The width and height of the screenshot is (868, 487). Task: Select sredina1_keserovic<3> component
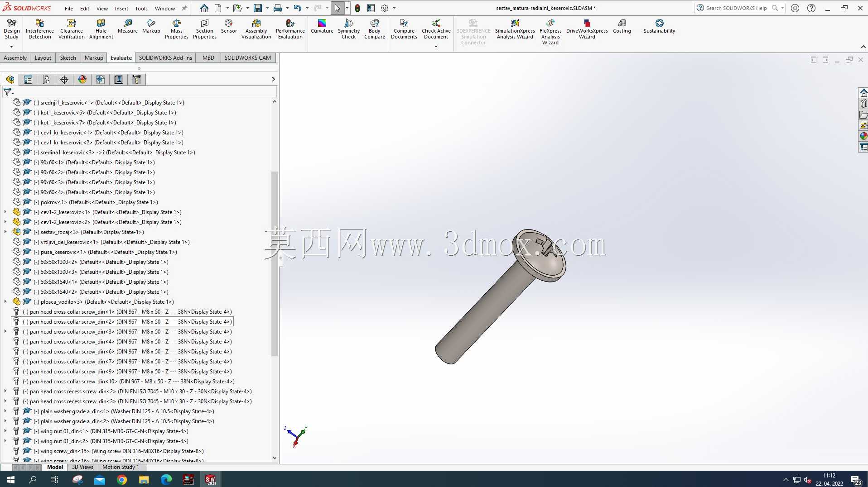pyautogui.click(x=104, y=152)
